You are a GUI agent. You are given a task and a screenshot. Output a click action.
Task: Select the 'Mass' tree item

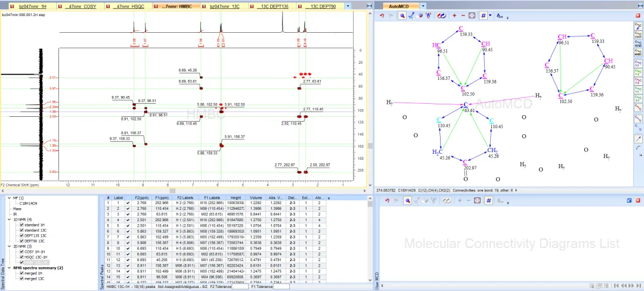[x=17, y=209]
